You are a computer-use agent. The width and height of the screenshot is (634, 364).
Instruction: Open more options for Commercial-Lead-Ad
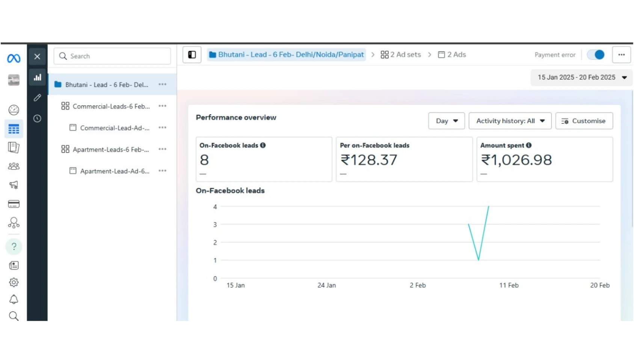pos(162,128)
